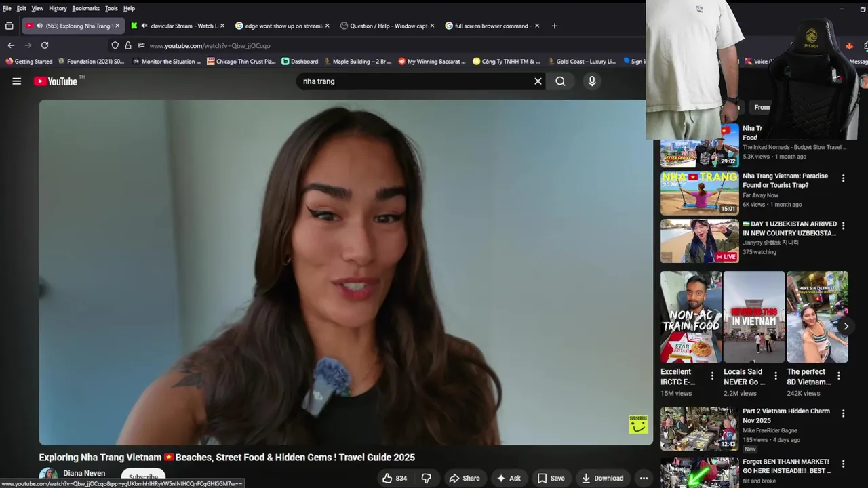
Task: Start voice search with the microphone
Action: coord(592,81)
